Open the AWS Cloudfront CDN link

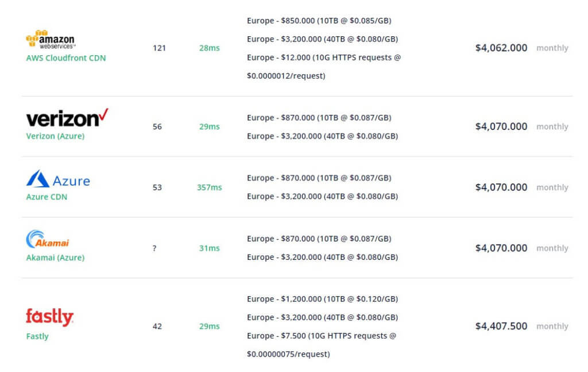[66, 58]
